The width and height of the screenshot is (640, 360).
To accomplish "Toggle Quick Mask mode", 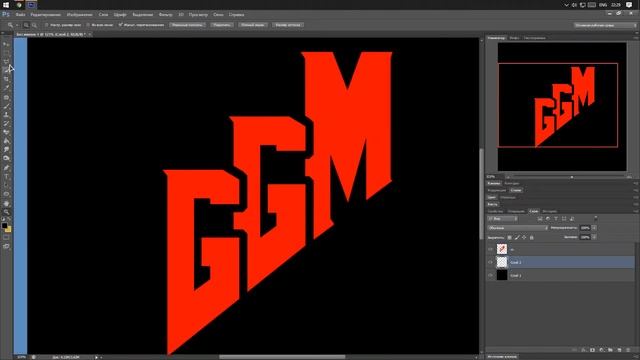I will point(6,238).
